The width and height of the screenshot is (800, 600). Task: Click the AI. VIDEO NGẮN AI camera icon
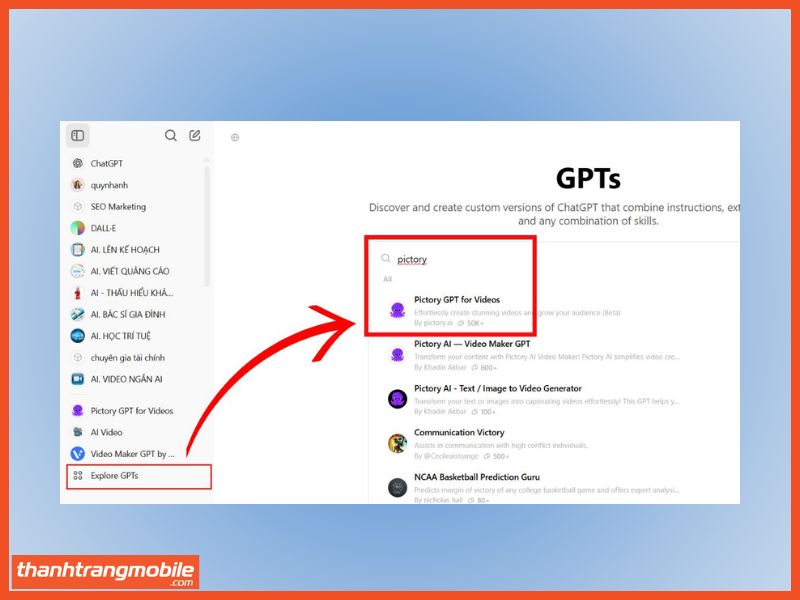click(78, 379)
